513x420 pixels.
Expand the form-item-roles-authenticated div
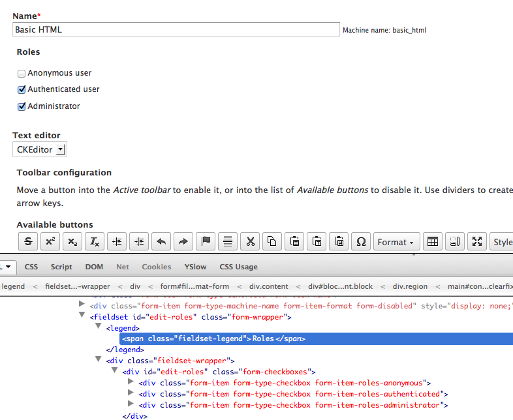(131, 392)
